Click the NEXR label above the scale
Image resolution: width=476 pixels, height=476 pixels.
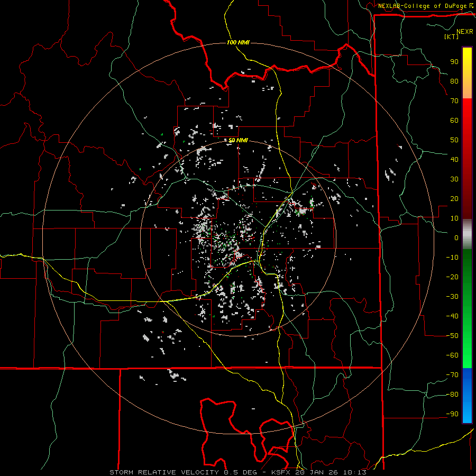click(x=465, y=32)
